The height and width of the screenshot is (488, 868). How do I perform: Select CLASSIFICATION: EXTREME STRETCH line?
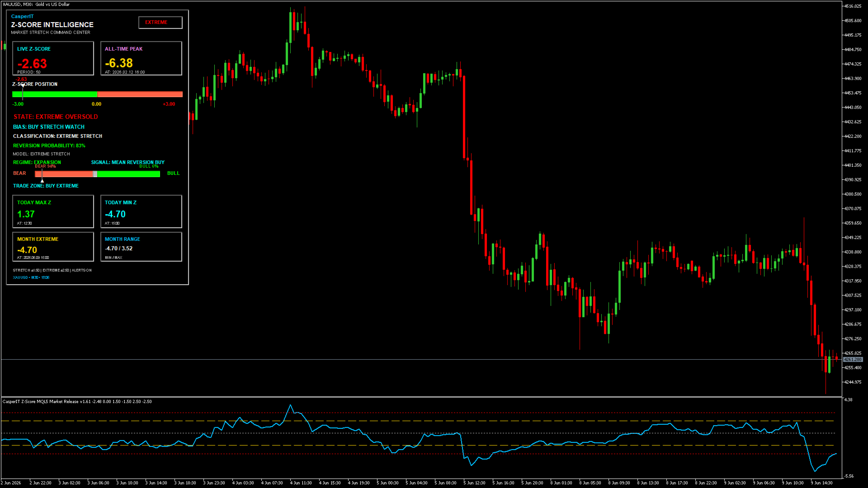click(57, 136)
